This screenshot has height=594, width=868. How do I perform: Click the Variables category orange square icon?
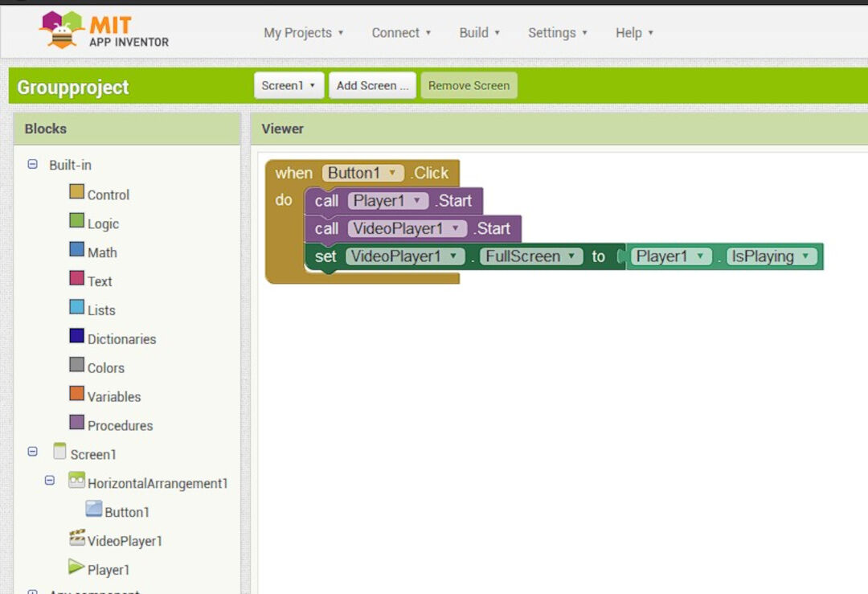point(77,393)
